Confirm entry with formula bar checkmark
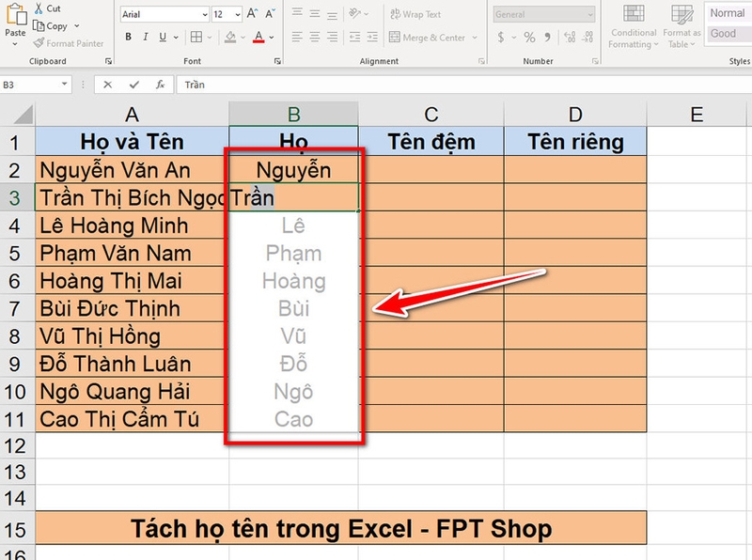Image resolution: width=752 pixels, height=560 pixels. [133, 85]
